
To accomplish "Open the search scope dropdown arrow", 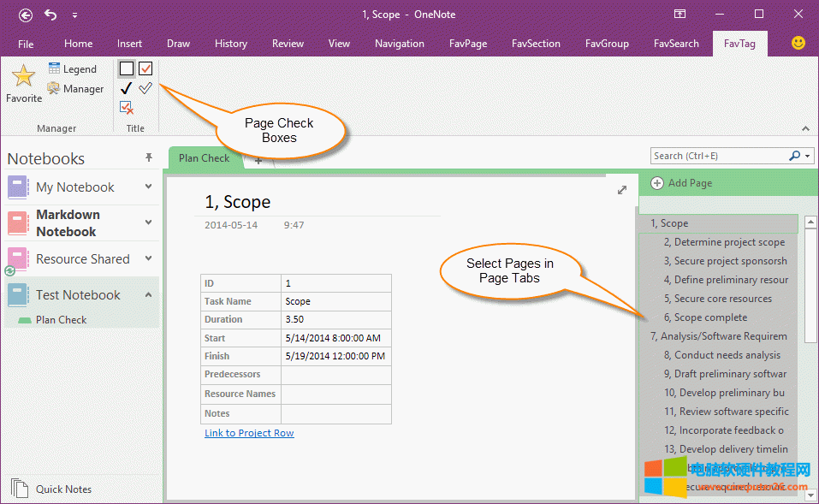I will coord(808,156).
